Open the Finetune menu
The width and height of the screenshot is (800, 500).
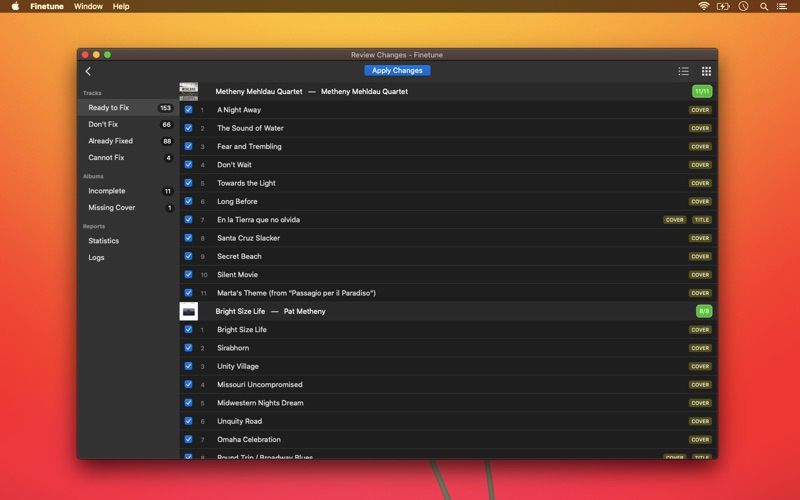(47, 6)
